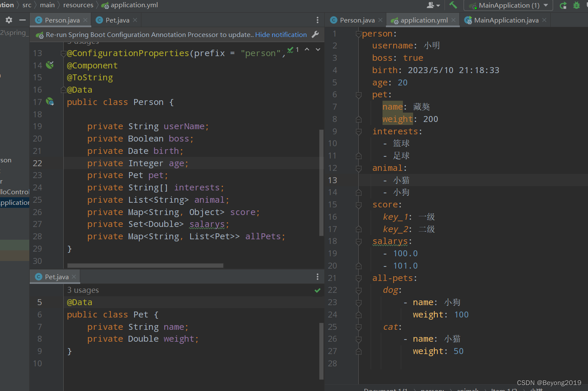Click '3 usages' hint above Pet class
This screenshot has height=391, width=588.
click(x=83, y=290)
